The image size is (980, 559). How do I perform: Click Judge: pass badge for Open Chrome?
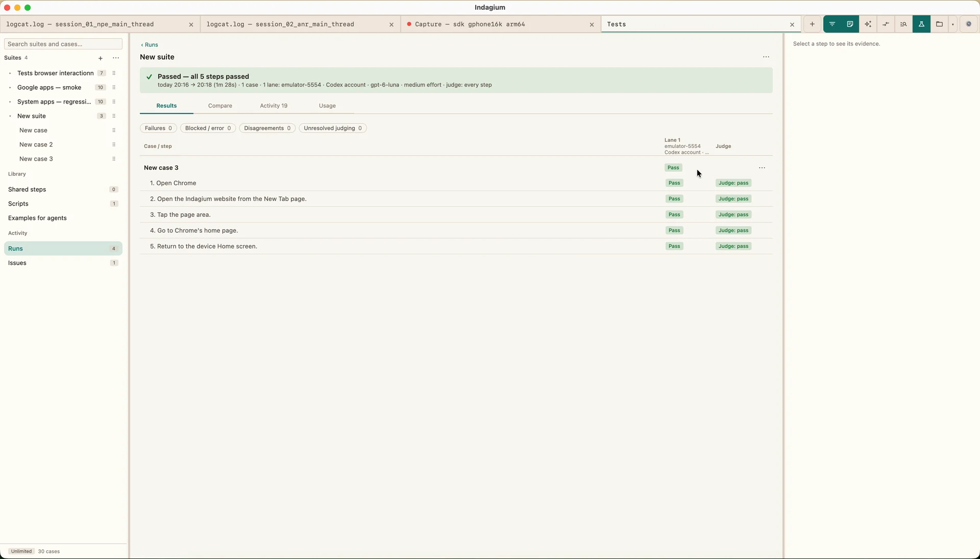(733, 183)
